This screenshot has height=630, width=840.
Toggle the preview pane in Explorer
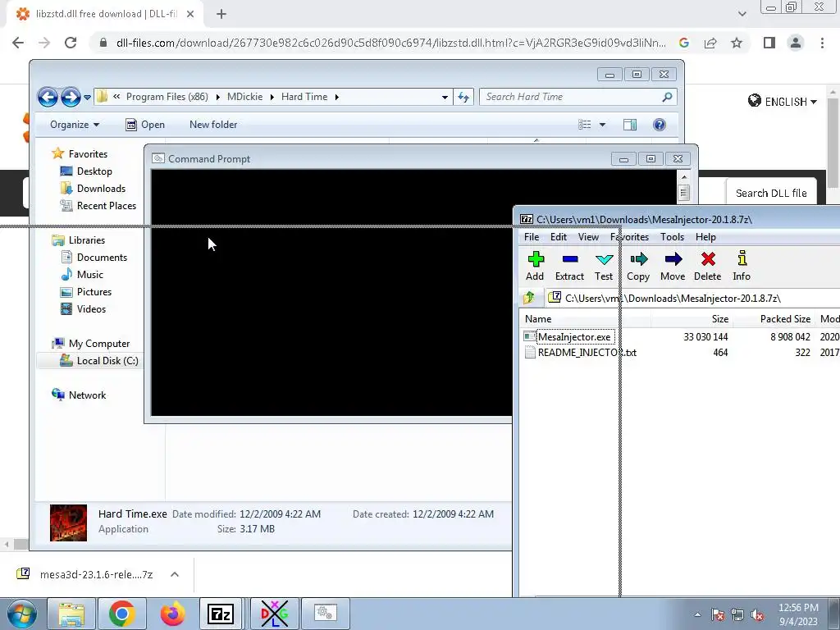(x=630, y=125)
